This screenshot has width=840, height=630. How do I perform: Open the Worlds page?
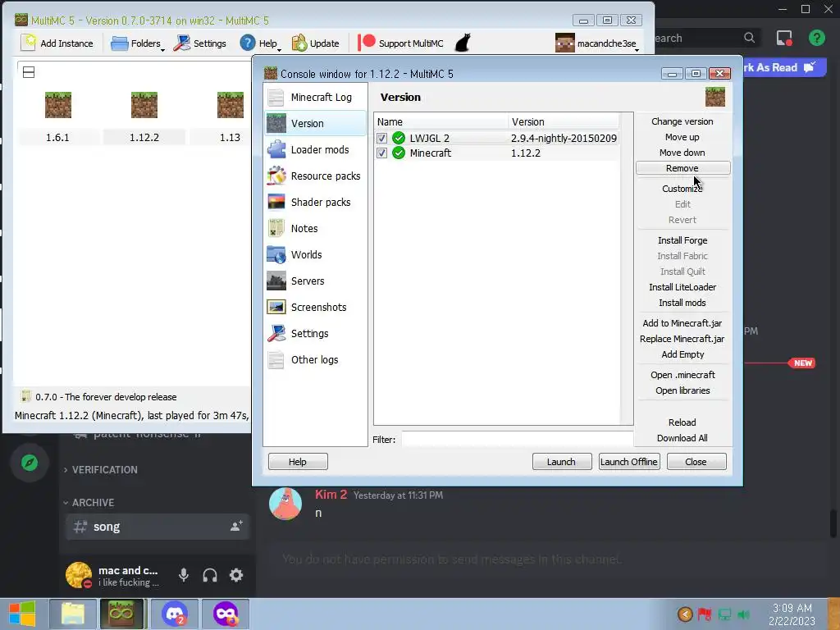pyautogui.click(x=316, y=254)
